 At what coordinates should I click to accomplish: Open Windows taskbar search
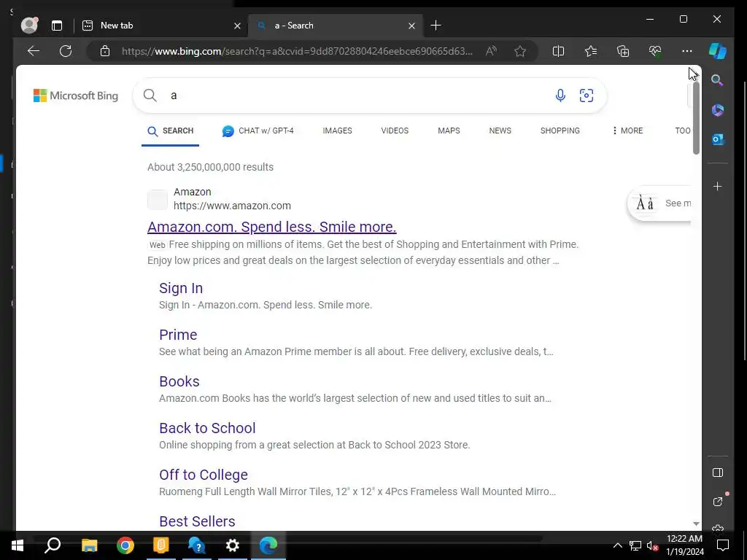point(53,545)
